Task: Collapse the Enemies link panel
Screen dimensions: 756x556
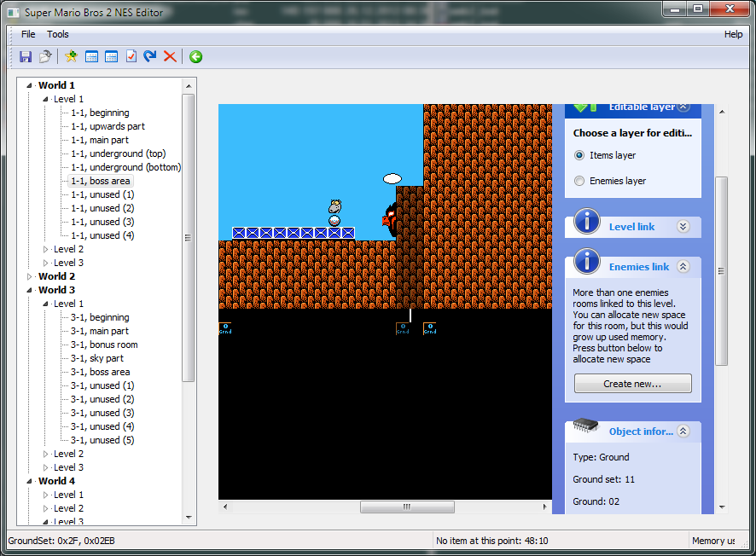Action: (x=683, y=266)
